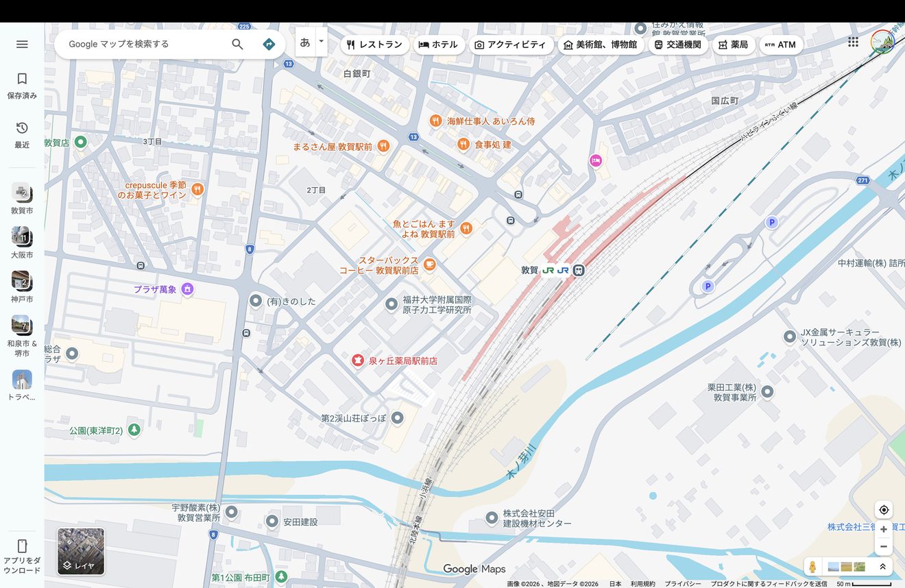The image size is (905, 588).
Task: Select 第1公園 布田町 park pin
Action: pyautogui.click(x=281, y=578)
